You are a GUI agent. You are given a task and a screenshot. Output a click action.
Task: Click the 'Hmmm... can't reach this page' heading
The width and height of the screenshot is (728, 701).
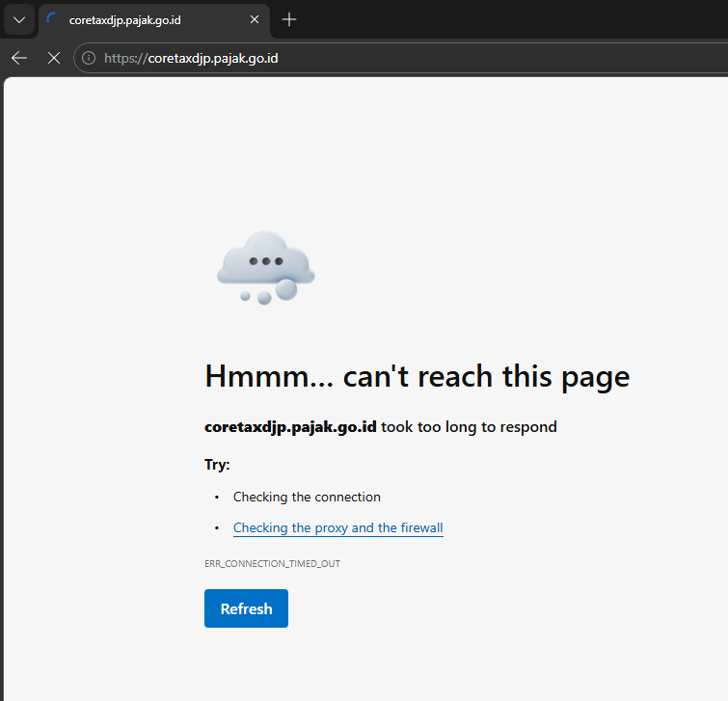(x=417, y=376)
